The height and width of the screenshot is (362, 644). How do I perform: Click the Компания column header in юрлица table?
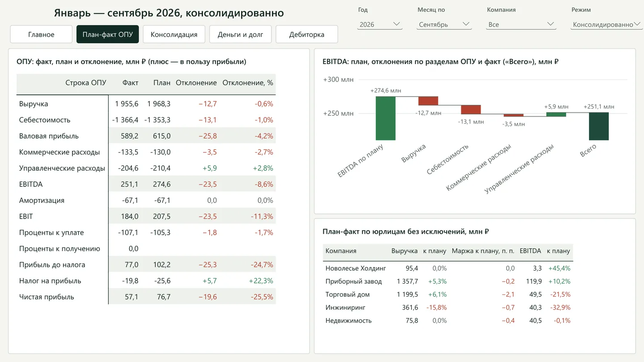(341, 251)
